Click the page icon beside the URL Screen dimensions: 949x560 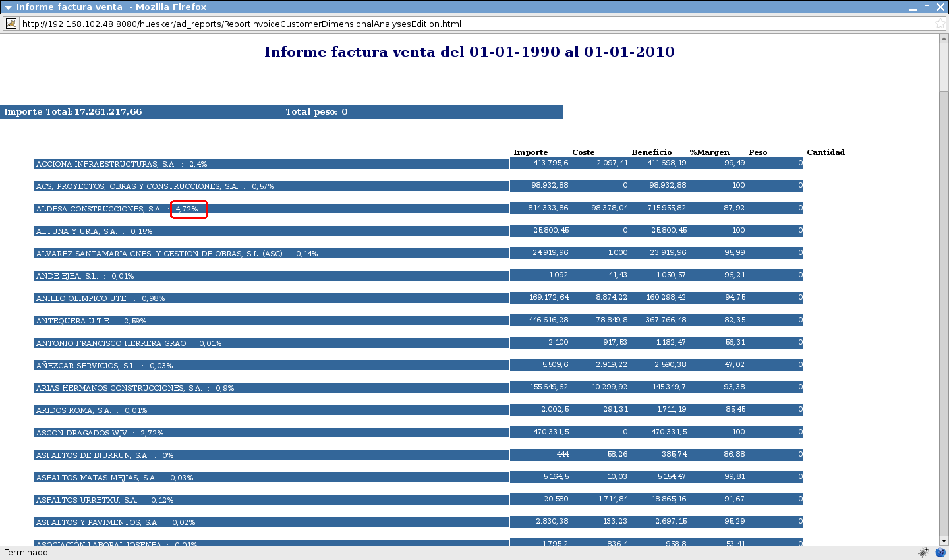click(11, 24)
